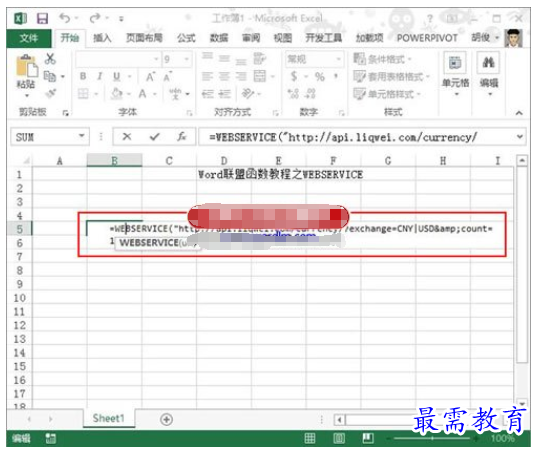The width and height of the screenshot is (535, 451).
Task: Increase font size with large A
Action: coord(150,77)
